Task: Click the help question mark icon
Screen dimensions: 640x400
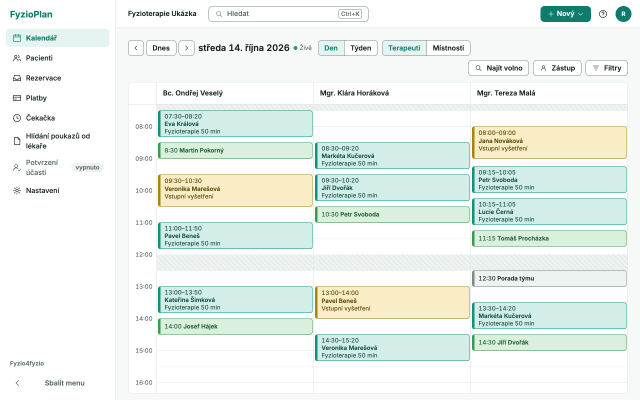Action: pos(603,14)
